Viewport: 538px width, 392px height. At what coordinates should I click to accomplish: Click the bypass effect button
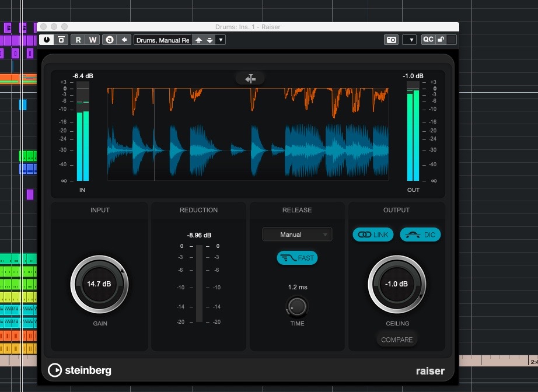point(61,40)
